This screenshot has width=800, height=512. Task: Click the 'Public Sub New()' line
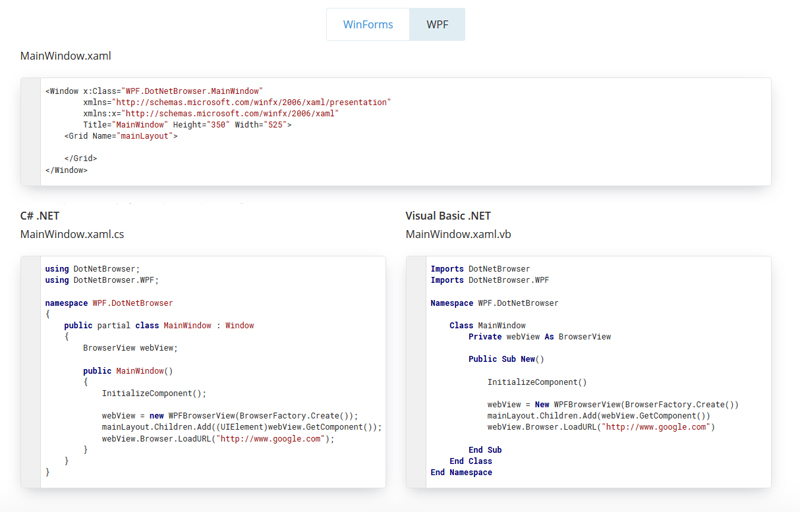[506, 359]
